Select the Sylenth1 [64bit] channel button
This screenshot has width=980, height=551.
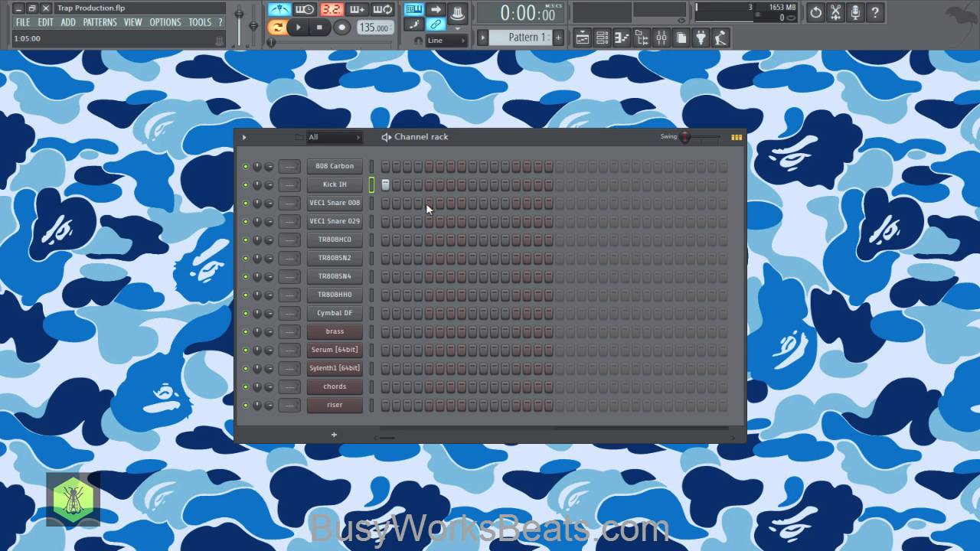[335, 368]
